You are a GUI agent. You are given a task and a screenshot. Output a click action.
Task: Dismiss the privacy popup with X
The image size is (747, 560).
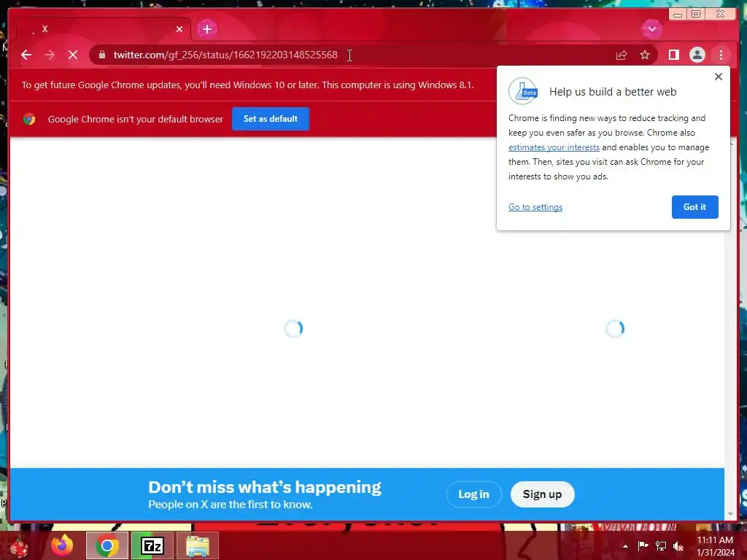(719, 77)
